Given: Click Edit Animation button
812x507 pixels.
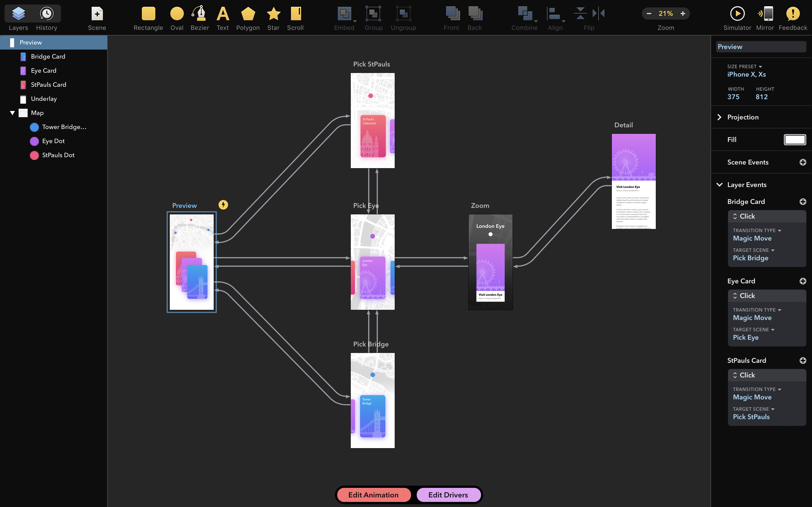Looking at the screenshot, I should [373, 495].
